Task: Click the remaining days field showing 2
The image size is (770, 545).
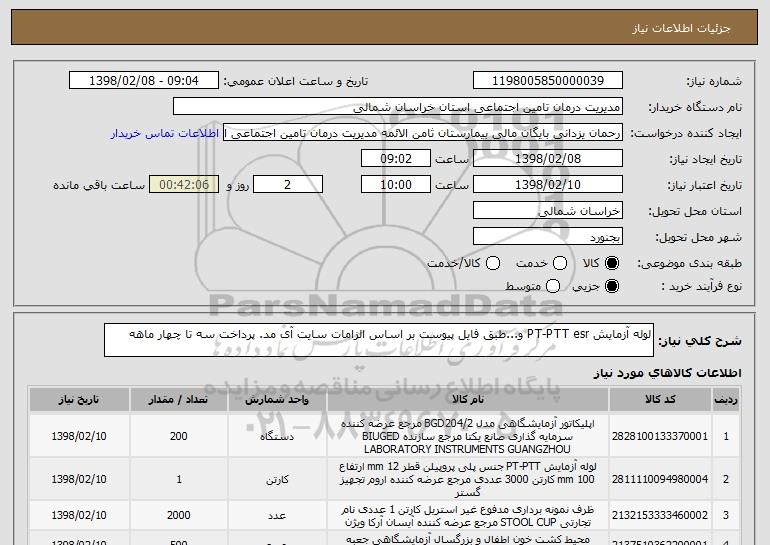Action: click(288, 185)
